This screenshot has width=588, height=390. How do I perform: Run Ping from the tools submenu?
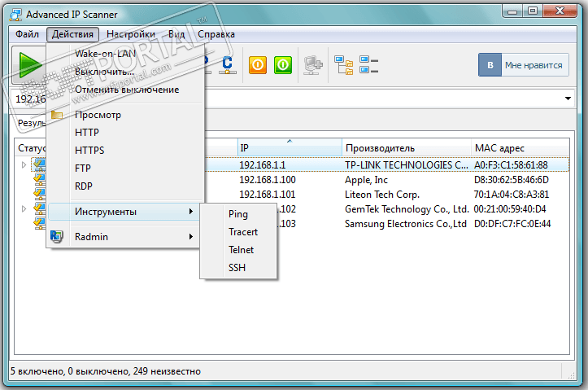click(x=238, y=214)
